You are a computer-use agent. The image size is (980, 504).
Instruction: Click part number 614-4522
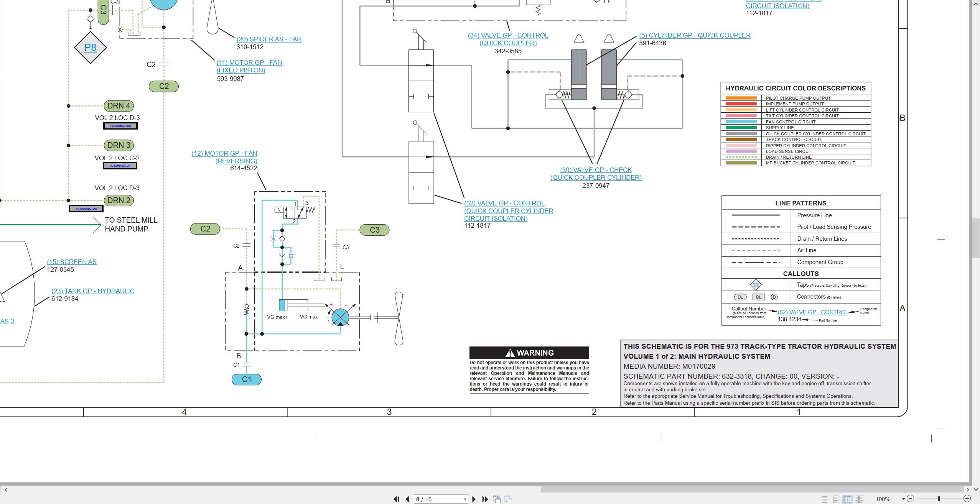(x=244, y=168)
